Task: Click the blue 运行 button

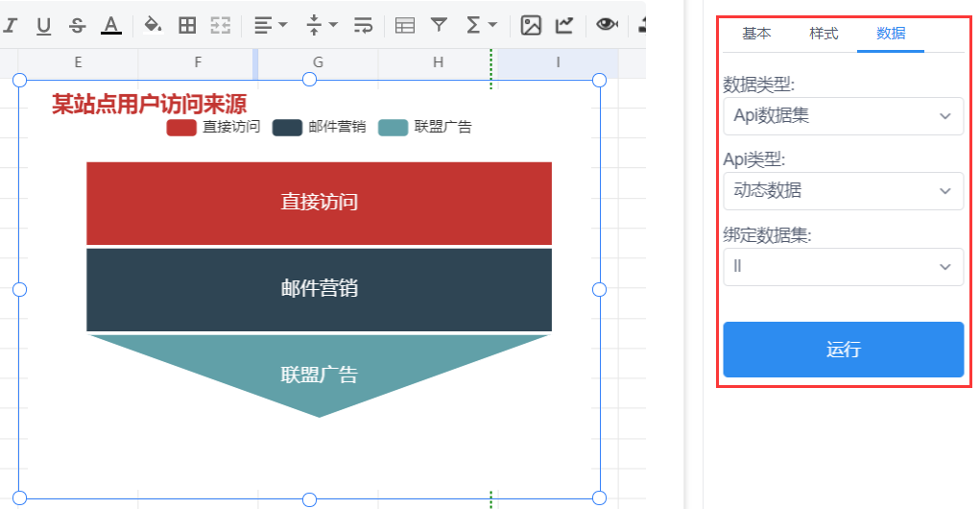Action: [843, 350]
